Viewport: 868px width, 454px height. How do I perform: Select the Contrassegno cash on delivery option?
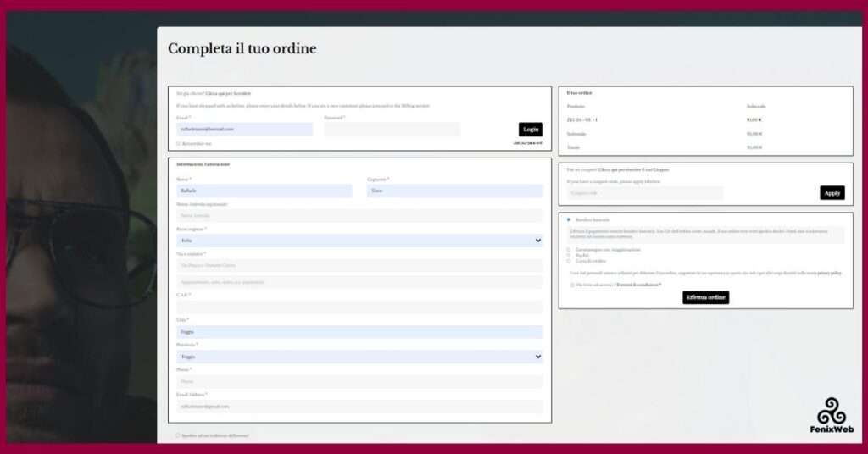569,250
